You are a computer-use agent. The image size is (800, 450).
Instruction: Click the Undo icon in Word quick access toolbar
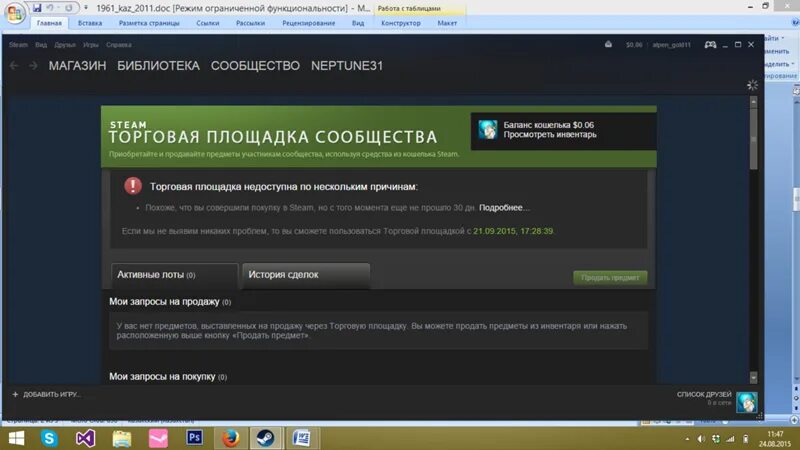[x=50, y=8]
